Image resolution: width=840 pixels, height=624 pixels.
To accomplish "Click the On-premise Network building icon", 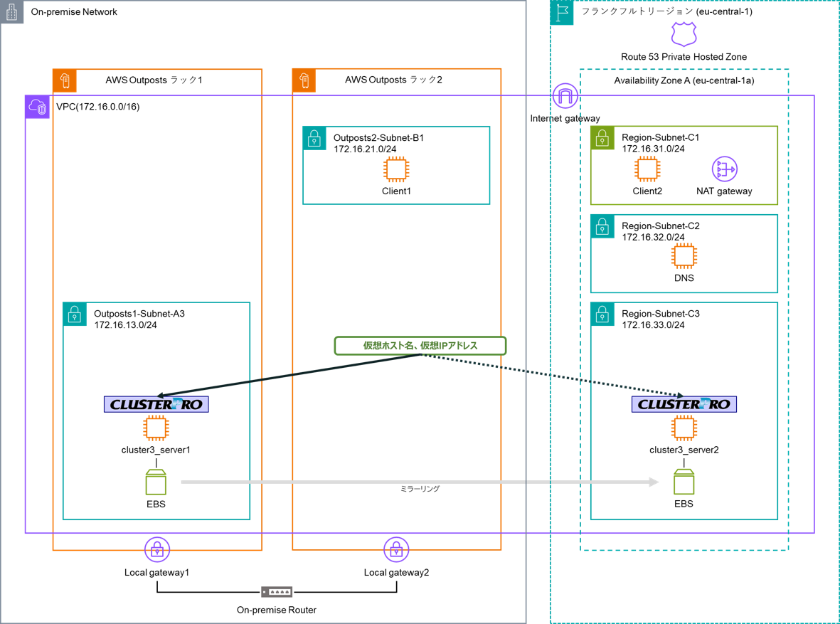I will click(x=12, y=12).
